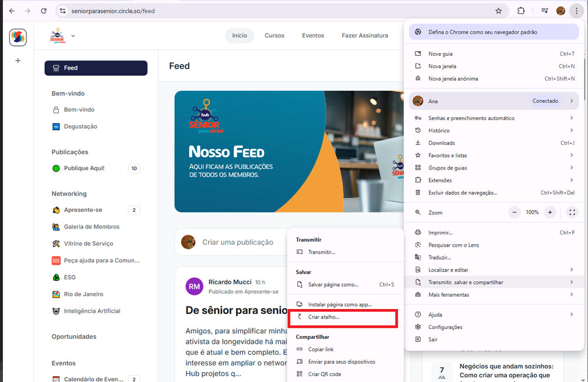This screenshot has width=588, height=382.
Task: Click the Transmitir cast icon
Action: pos(300,252)
